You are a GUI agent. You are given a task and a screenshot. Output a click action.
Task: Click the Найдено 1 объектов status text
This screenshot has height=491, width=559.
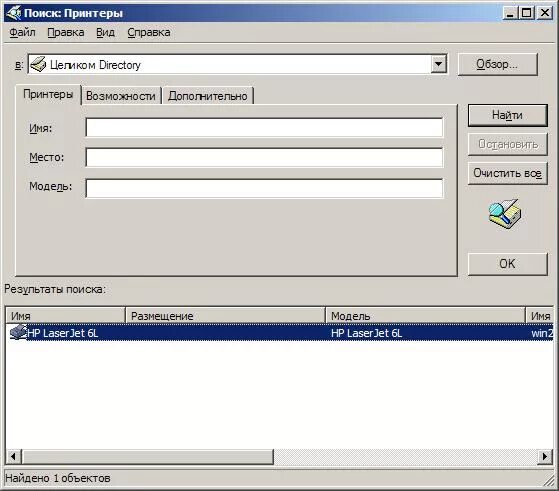tap(58, 478)
